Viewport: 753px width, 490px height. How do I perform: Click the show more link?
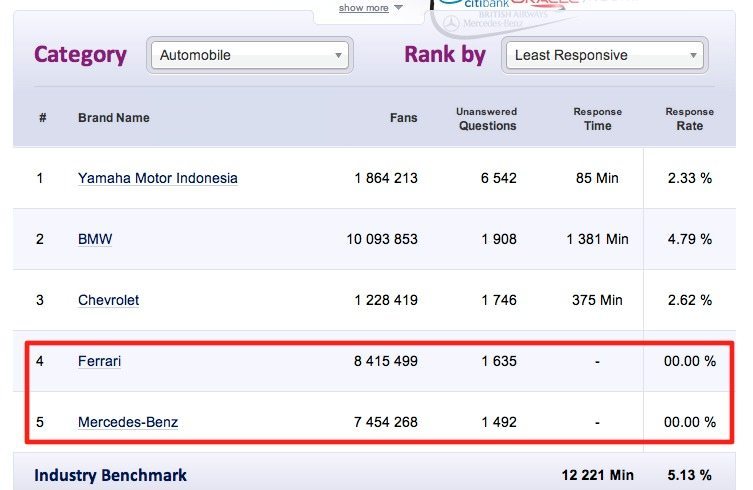364,8
